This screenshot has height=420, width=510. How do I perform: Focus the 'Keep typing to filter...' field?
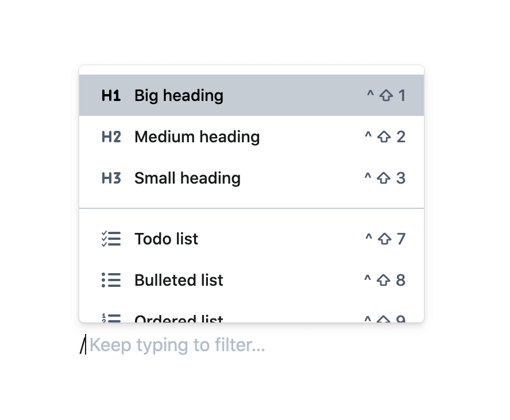177,345
